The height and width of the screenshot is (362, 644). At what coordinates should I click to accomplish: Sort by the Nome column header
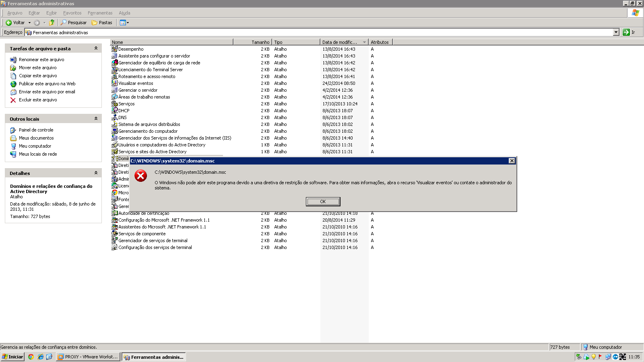[171, 42]
